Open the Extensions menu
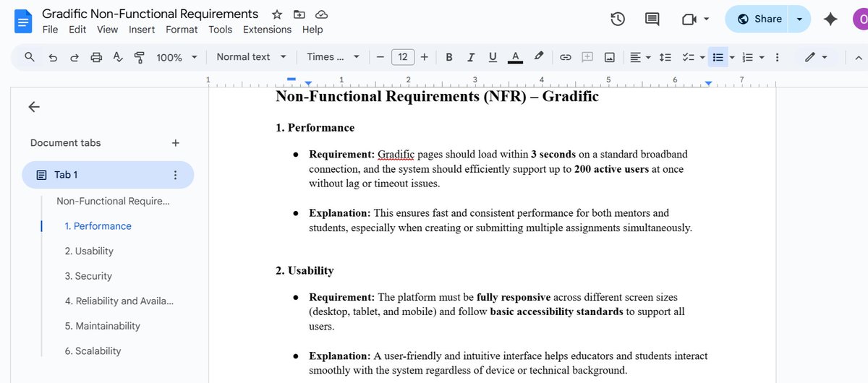 (267, 30)
